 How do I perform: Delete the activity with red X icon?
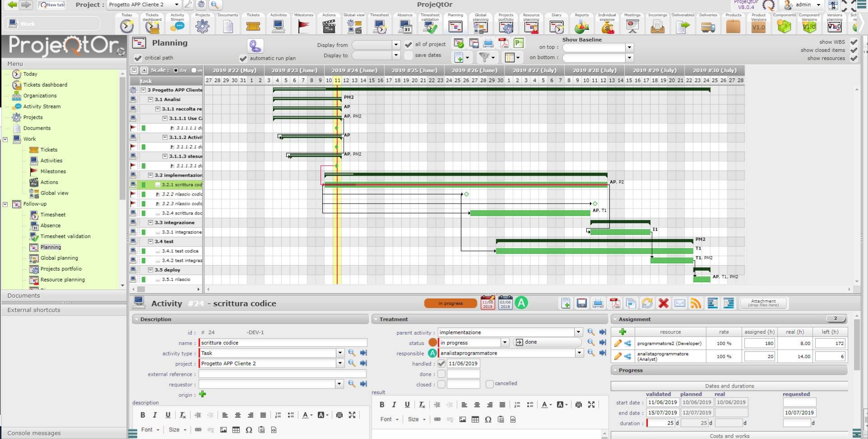tap(663, 304)
